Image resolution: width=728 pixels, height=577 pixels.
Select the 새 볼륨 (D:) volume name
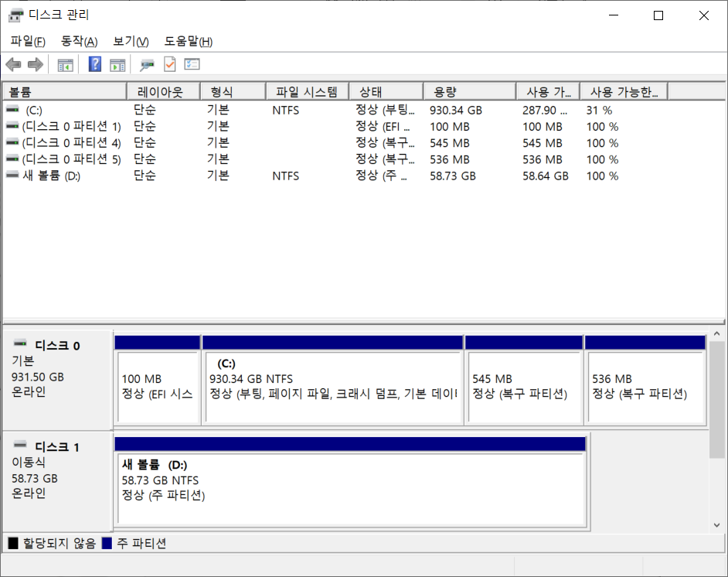[52, 176]
